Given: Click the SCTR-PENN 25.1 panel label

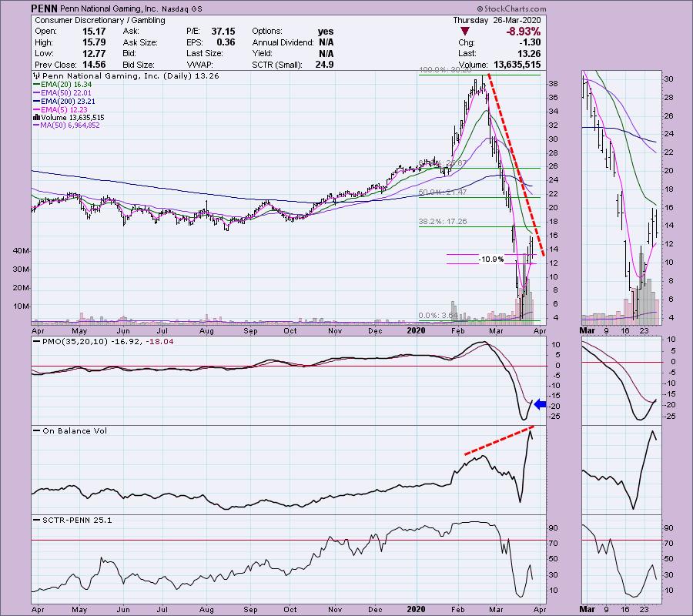Looking at the screenshot, I should [x=77, y=520].
